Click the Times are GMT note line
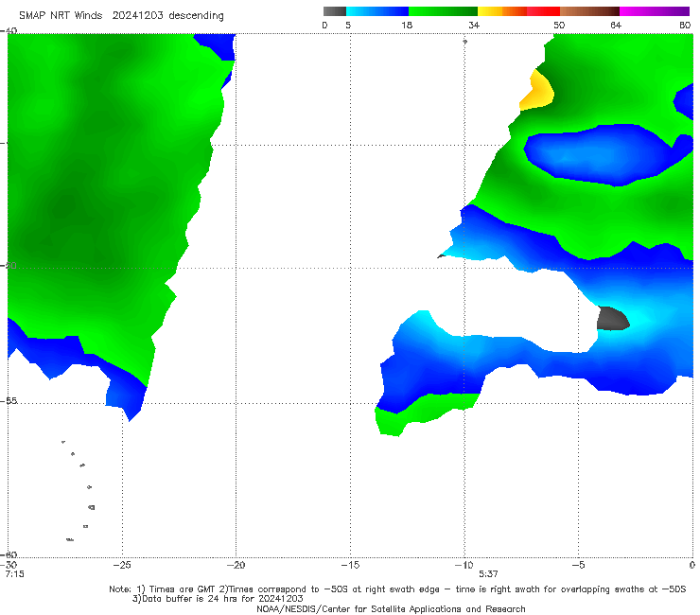Image resolution: width=700 pixels, height=615 pixels. point(397,589)
